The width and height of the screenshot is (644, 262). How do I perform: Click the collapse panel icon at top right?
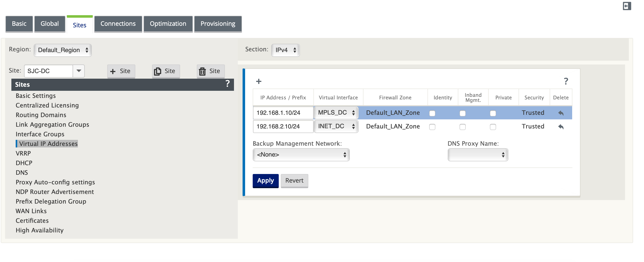(627, 6)
